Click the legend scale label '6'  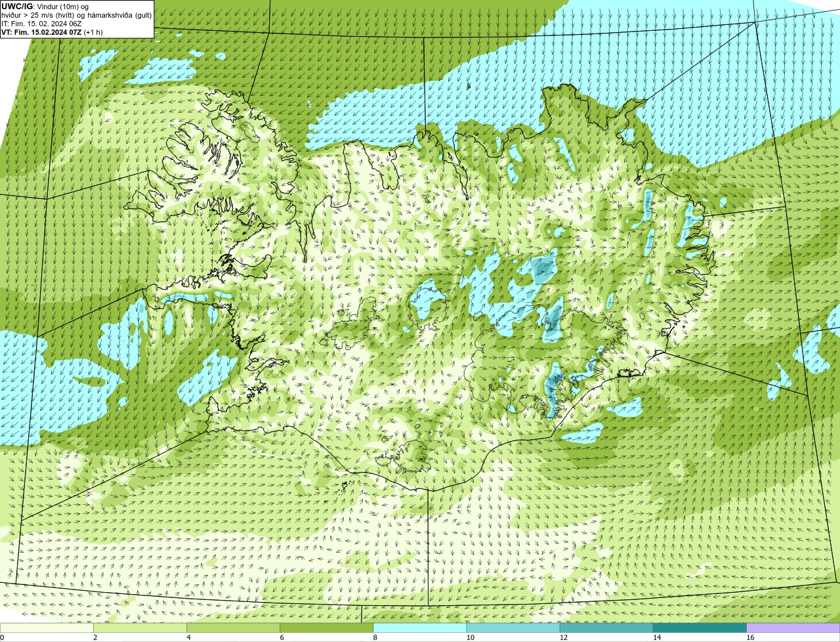pos(282,637)
